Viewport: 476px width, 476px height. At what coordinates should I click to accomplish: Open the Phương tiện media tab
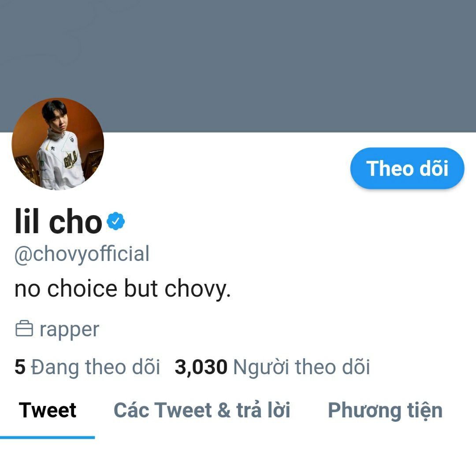tap(385, 411)
